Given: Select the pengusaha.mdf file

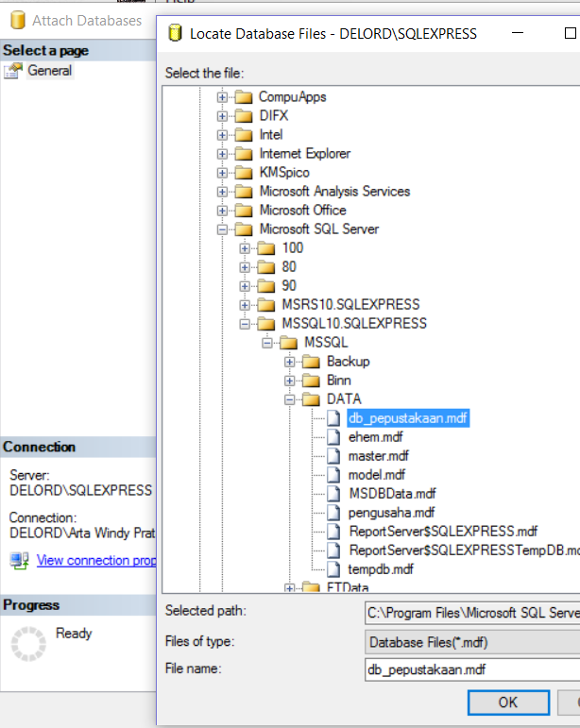Looking at the screenshot, I should [391, 513].
